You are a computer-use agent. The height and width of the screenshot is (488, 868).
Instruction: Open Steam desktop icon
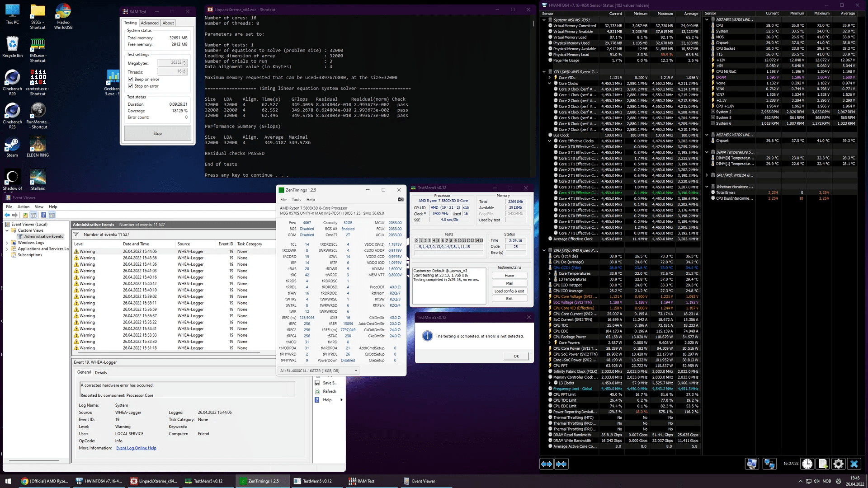click(12, 147)
